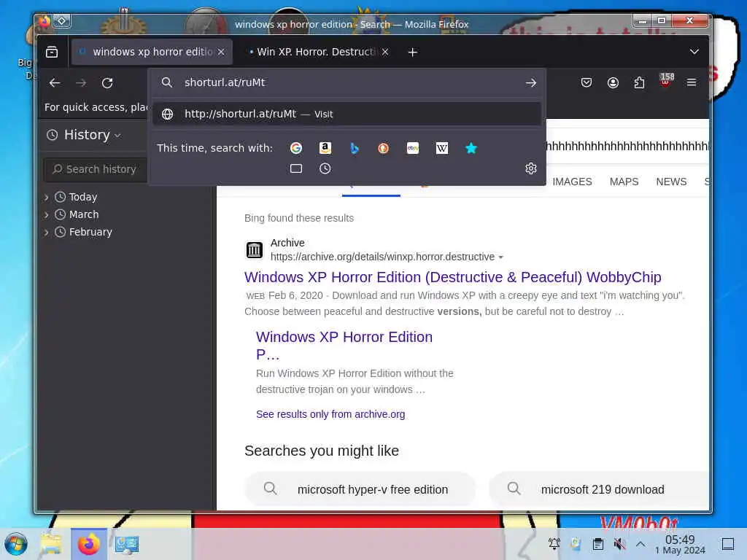Open the list all tabs chevron
Screen dimensions: 747x560
click(x=694, y=52)
